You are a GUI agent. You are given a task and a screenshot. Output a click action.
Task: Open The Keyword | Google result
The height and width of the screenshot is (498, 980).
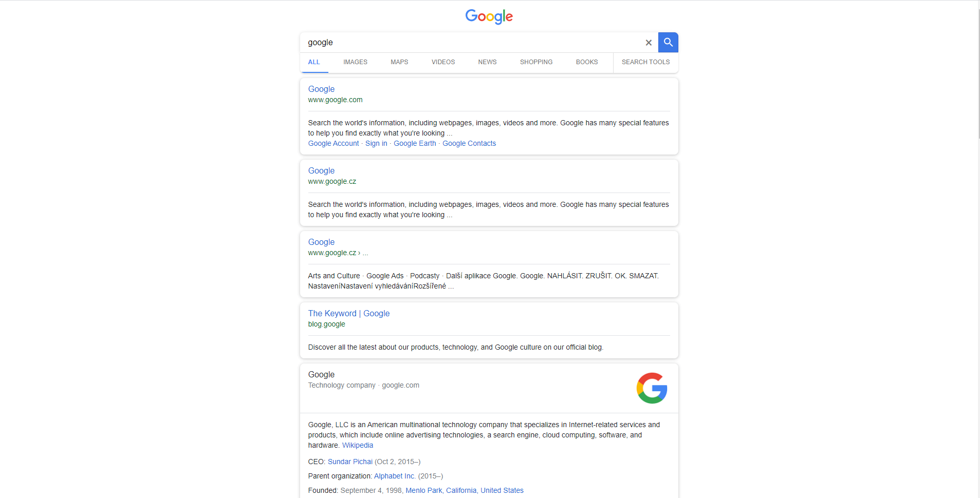(349, 314)
